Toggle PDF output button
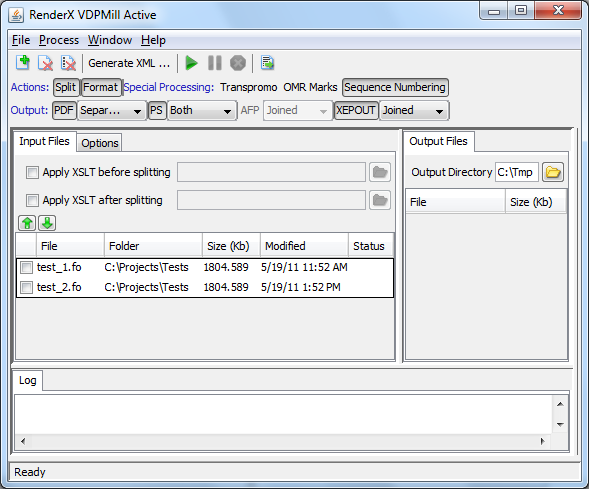589x489 pixels. pyautogui.click(x=64, y=110)
